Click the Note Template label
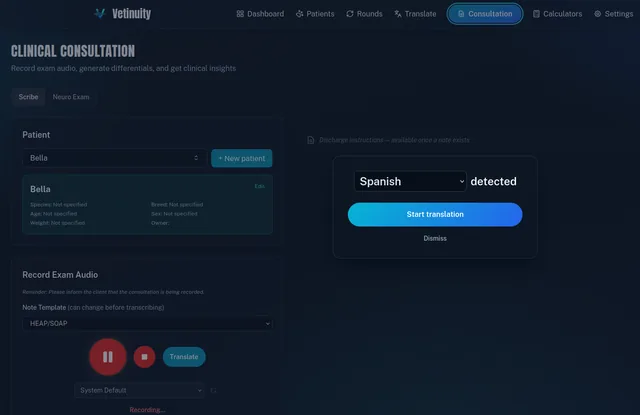 pos(44,307)
